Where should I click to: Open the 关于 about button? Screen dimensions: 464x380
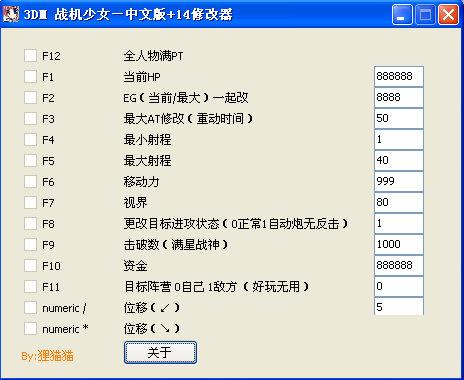click(x=160, y=352)
